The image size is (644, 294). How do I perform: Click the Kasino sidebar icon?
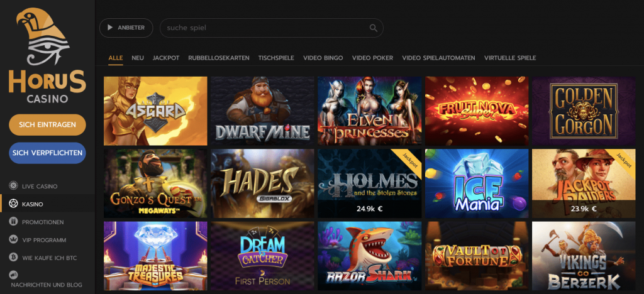[14, 204]
